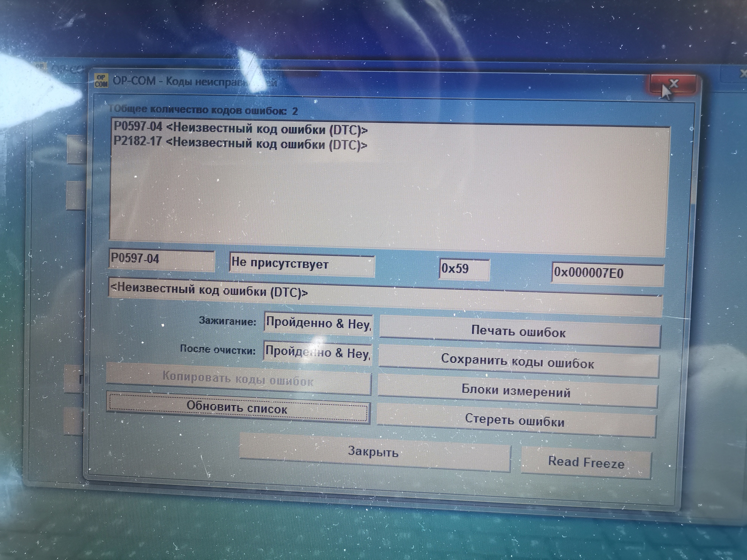Click the 0x59 value field
The width and height of the screenshot is (747, 560).
tap(464, 269)
